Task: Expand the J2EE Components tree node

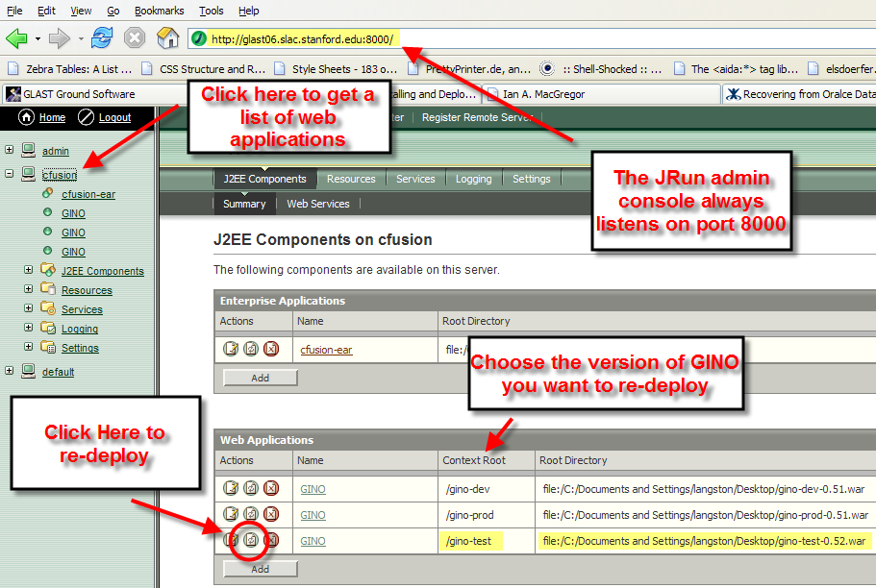Action: click(x=28, y=270)
